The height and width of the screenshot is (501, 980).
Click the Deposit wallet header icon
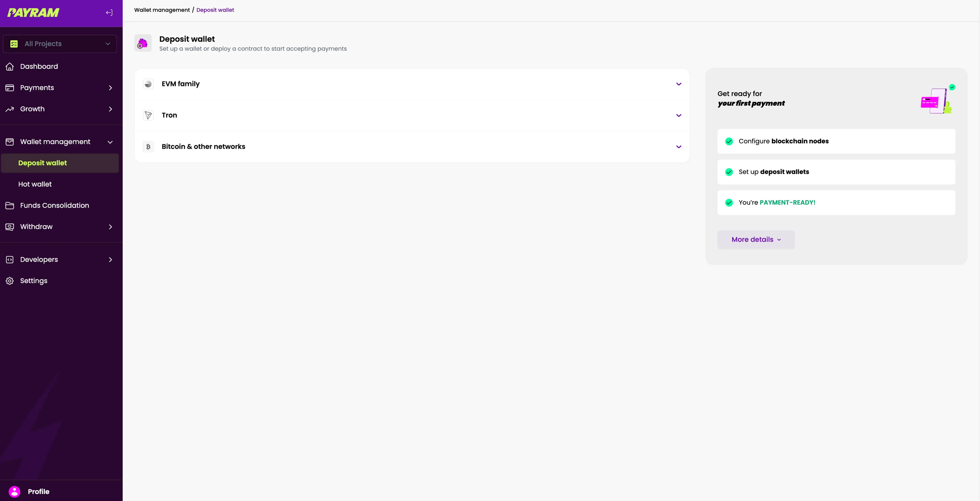(143, 43)
